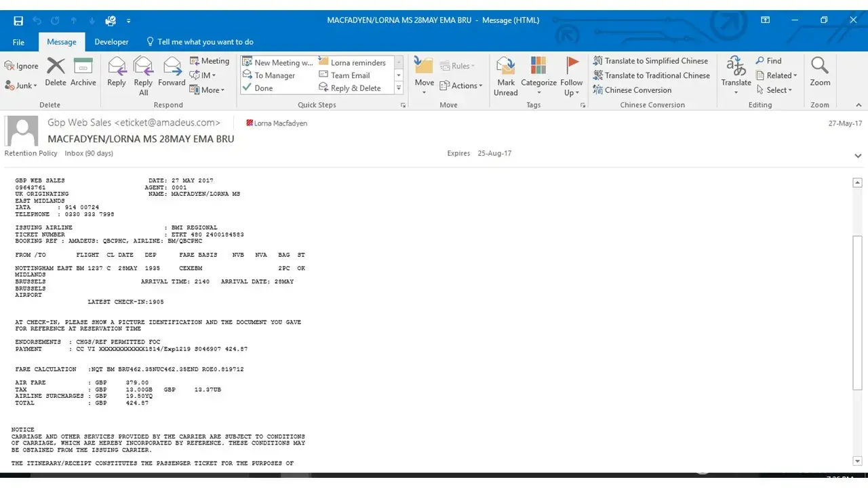
Task: Delete this email message
Action: tap(56, 73)
